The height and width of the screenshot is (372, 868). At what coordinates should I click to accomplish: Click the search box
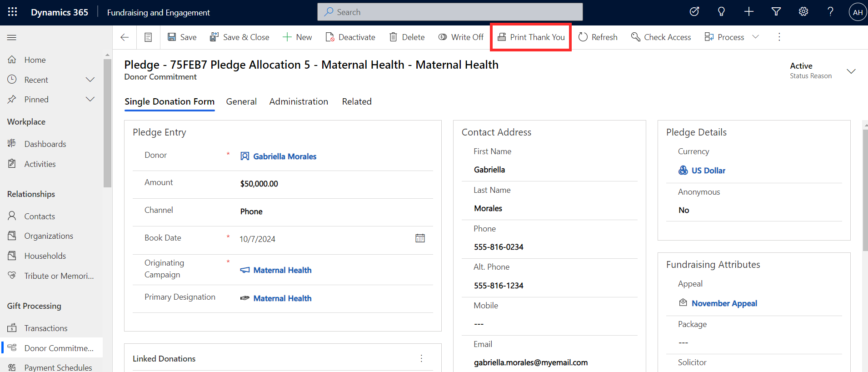point(450,12)
